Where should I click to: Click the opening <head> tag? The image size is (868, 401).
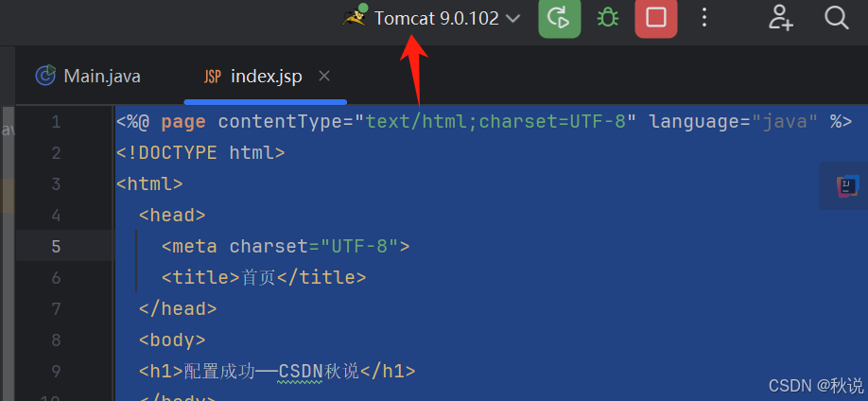coord(172,215)
